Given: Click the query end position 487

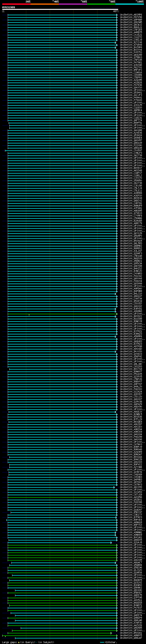Looking at the screenshot, I should tap(115, 11).
